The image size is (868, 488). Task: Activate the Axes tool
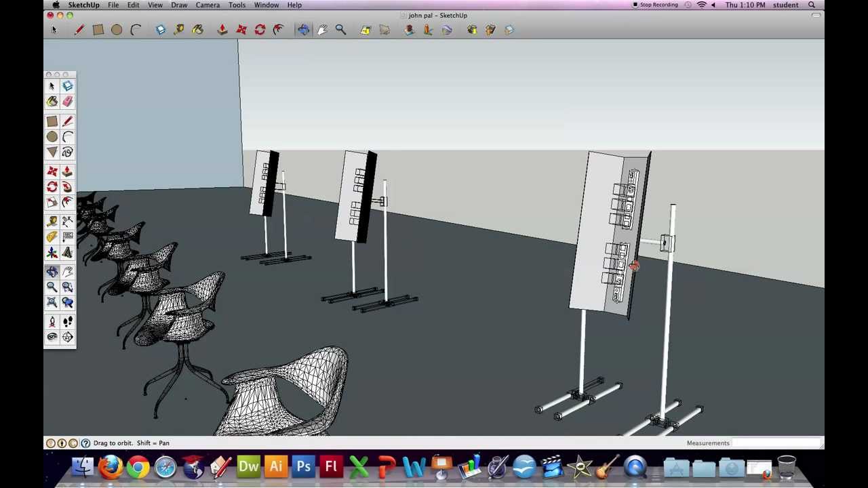[x=52, y=253]
